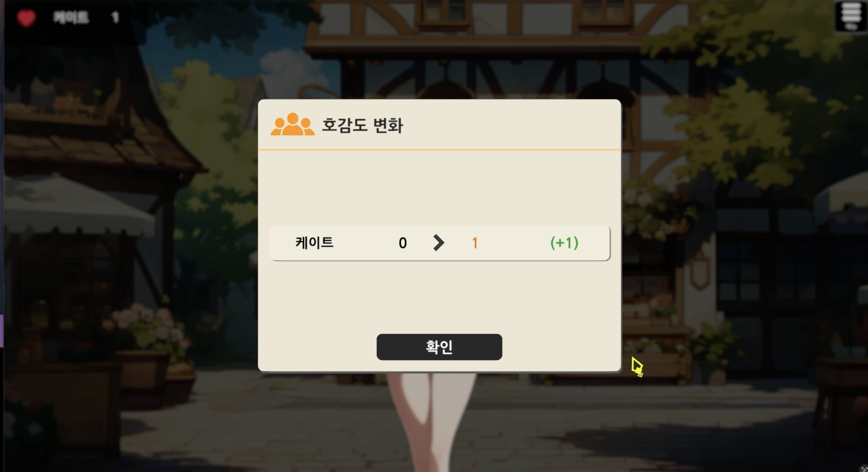
Task: Click the character's legs below the dialog
Action: tap(431, 421)
